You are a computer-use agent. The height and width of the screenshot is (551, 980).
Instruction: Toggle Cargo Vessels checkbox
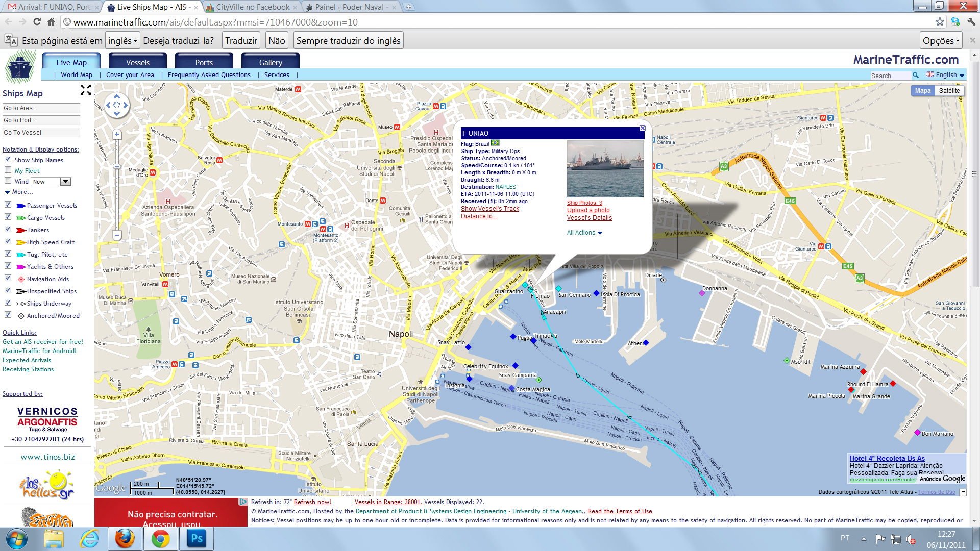(8, 217)
